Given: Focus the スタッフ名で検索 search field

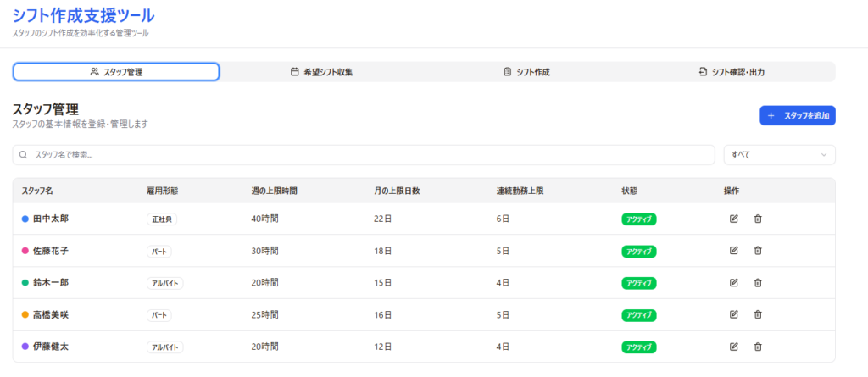Looking at the screenshot, I should (364, 155).
